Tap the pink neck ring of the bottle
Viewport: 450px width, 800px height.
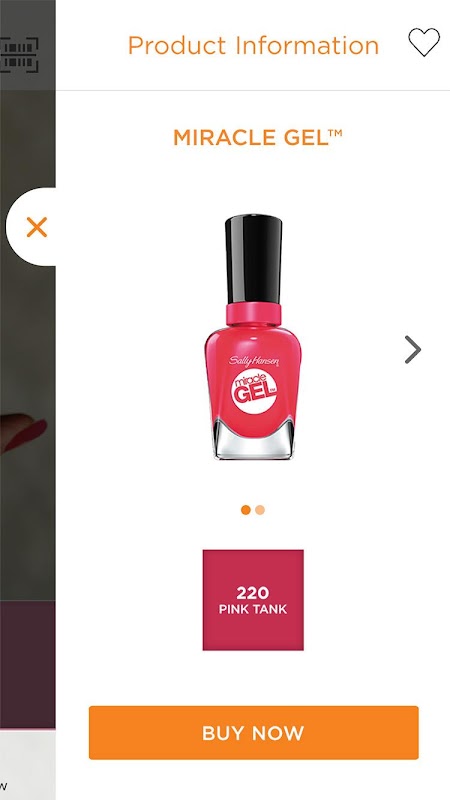click(254, 314)
